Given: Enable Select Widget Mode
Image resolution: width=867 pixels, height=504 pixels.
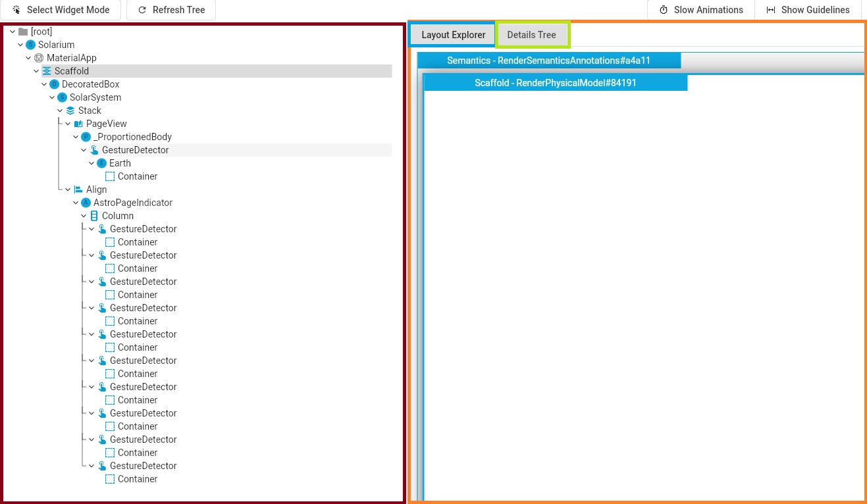Looking at the screenshot, I should click(61, 10).
